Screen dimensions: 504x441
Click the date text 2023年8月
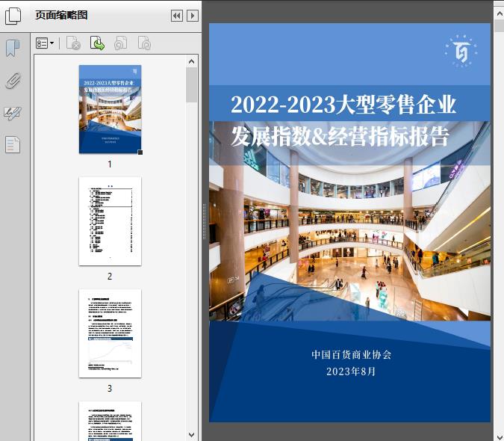point(351,371)
